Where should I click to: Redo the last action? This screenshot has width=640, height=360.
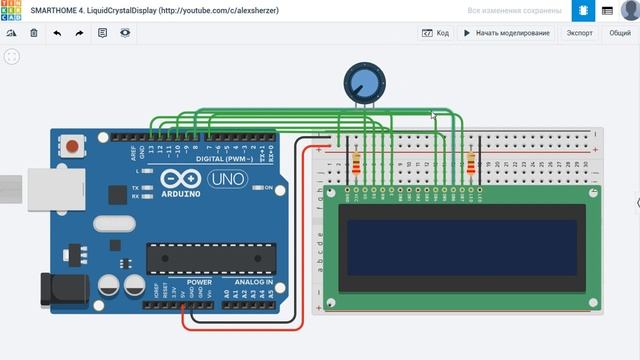click(x=79, y=33)
